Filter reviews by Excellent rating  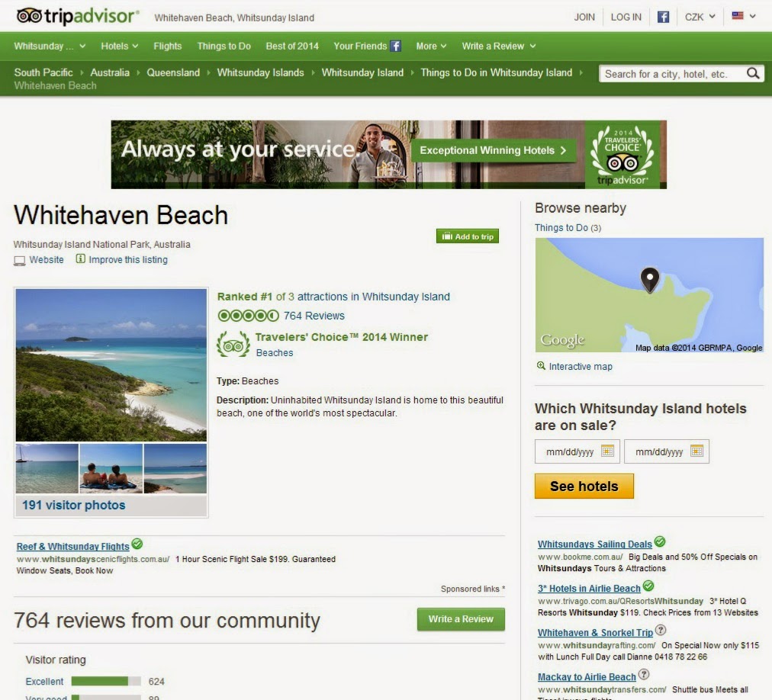(x=44, y=681)
